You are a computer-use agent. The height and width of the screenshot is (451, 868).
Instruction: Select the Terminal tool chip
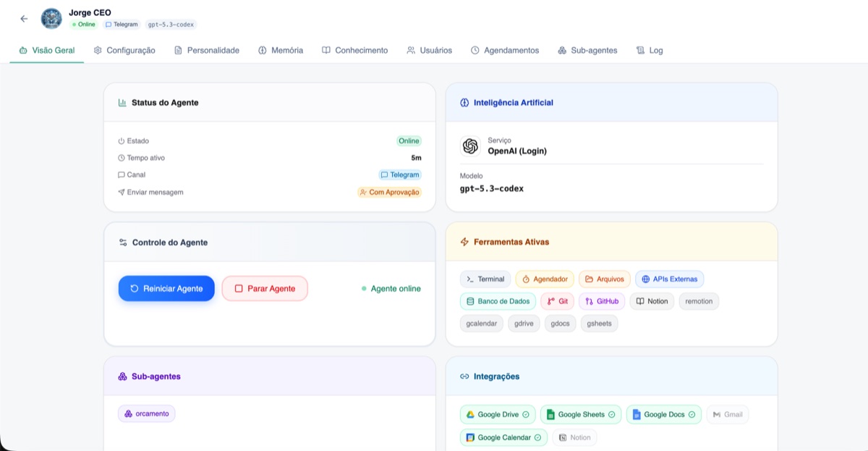[485, 279]
